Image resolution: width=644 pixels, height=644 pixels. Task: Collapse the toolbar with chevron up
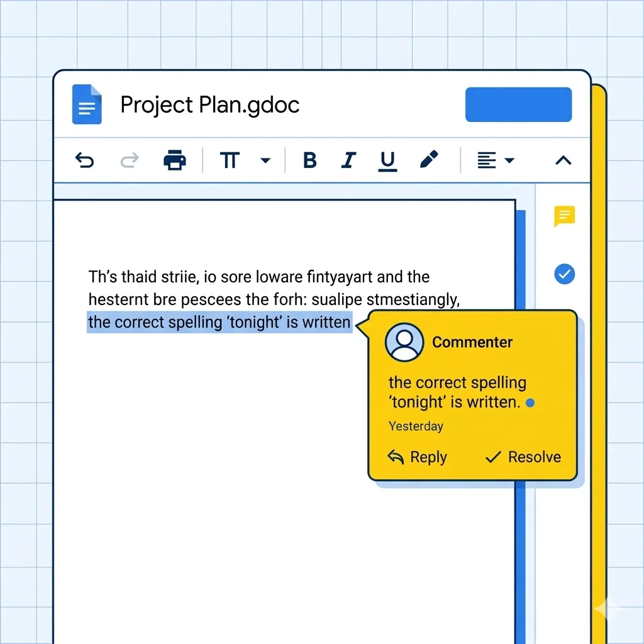[x=563, y=160]
